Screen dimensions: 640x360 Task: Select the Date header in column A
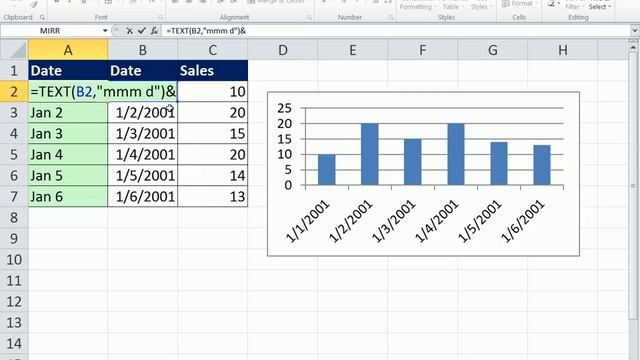click(68, 71)
